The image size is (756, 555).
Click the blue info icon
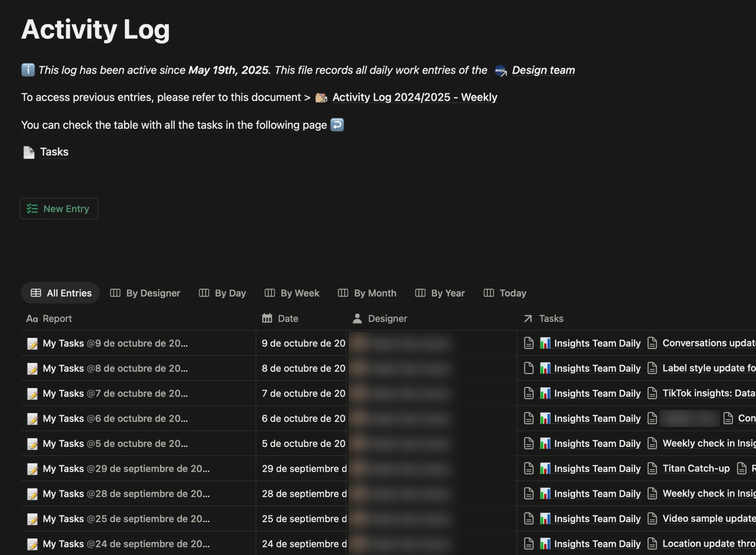click(28, 70)
